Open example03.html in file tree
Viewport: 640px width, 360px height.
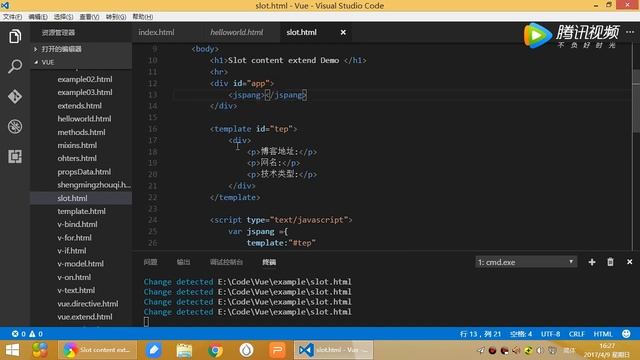click(85, 92)
